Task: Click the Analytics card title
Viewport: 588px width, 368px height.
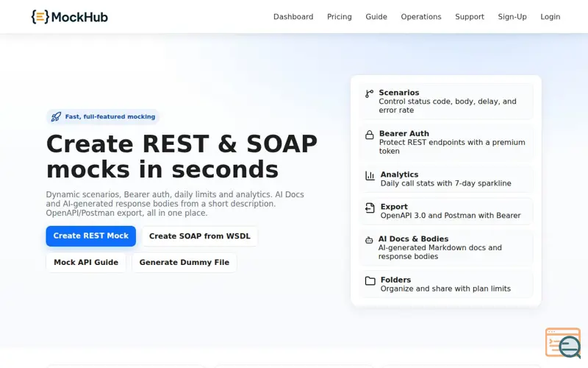Action: click(x=399, y=174)
